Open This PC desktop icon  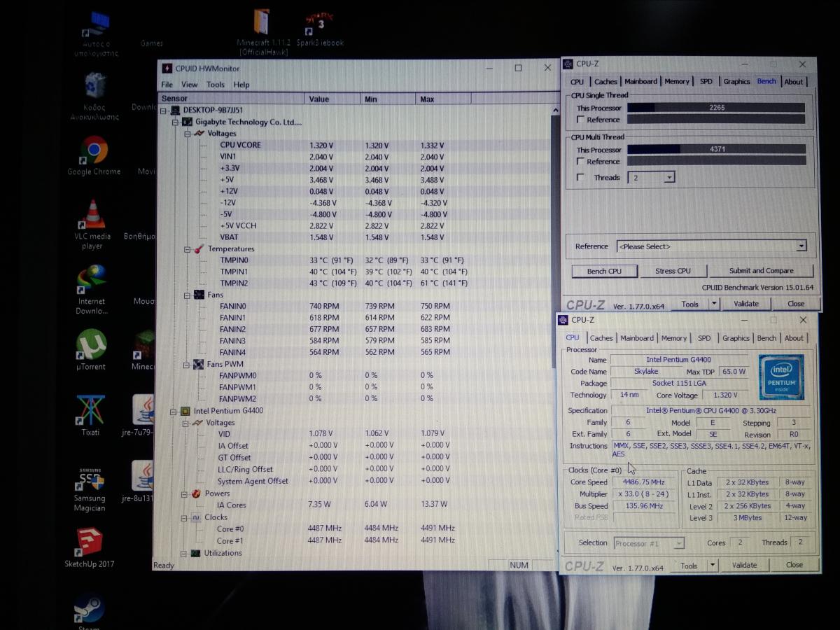click(x=96, y=24)
